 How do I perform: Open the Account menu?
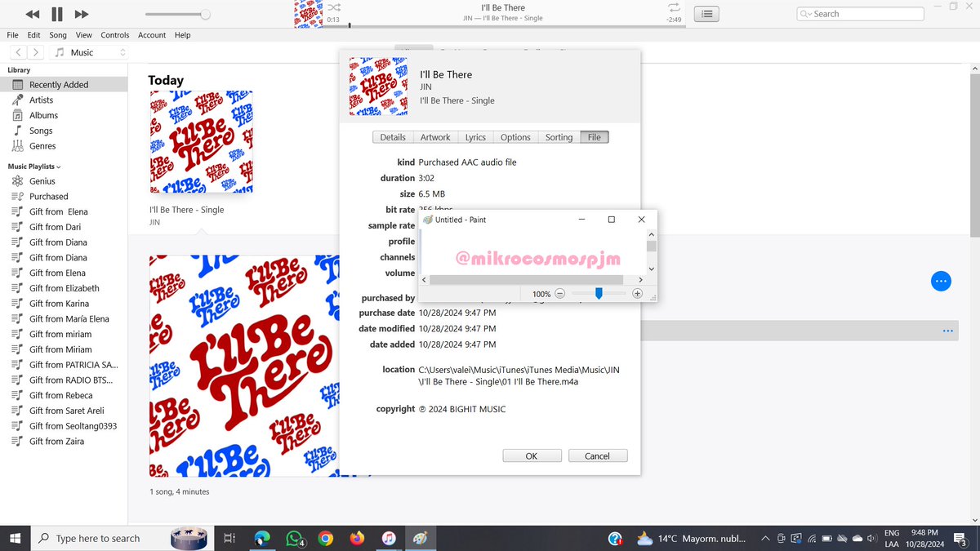click(x=152, y=35)
